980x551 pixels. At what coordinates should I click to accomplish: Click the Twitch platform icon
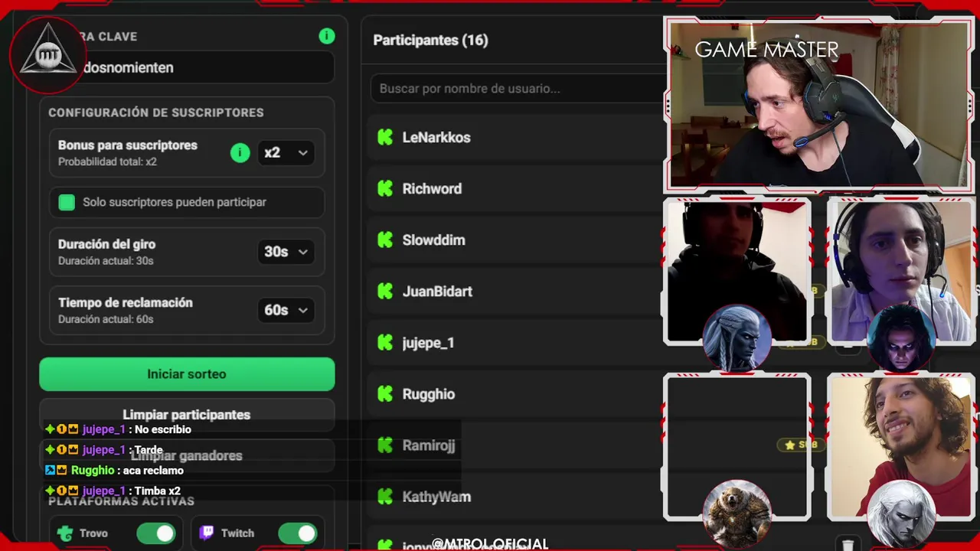point(206,533)
